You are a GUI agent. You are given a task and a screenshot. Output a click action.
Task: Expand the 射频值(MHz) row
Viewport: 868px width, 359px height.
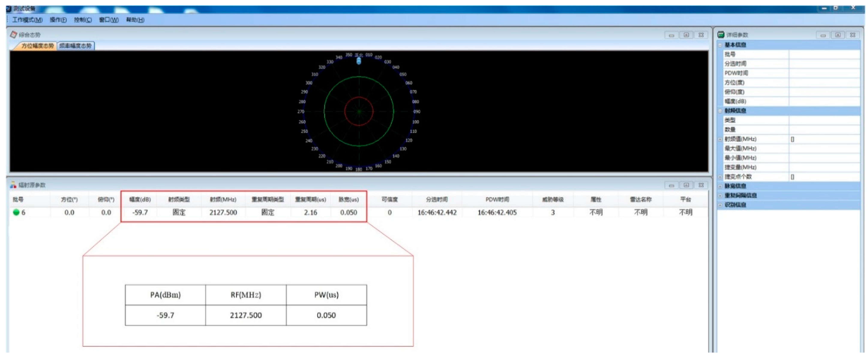[720, 139]
